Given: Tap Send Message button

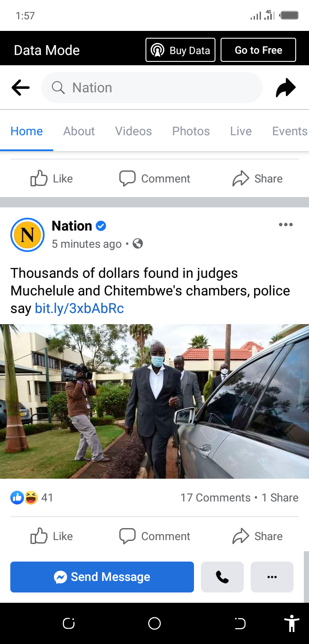Looking at the screenshot, I should click(102, 577).
